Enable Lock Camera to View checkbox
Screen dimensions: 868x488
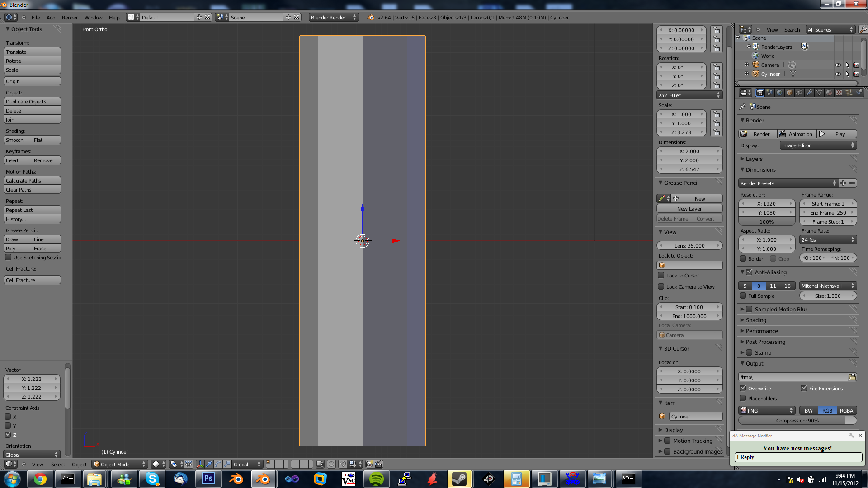pyautogui.click(x=661, y=286)
